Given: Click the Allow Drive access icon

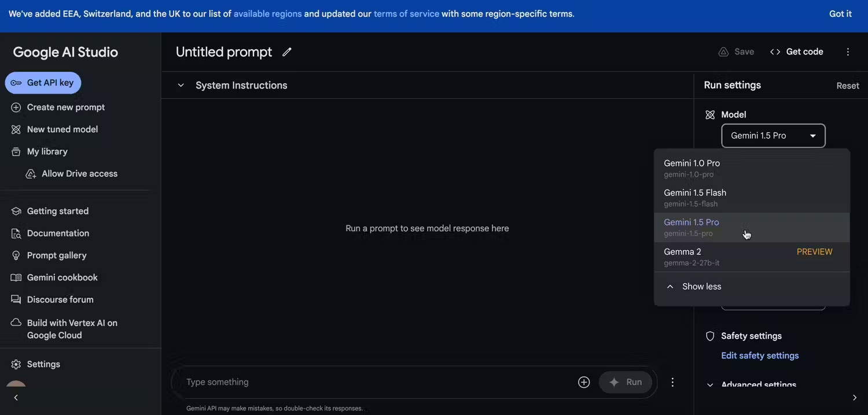Looking at the screenshot, I should coord(31,173).
